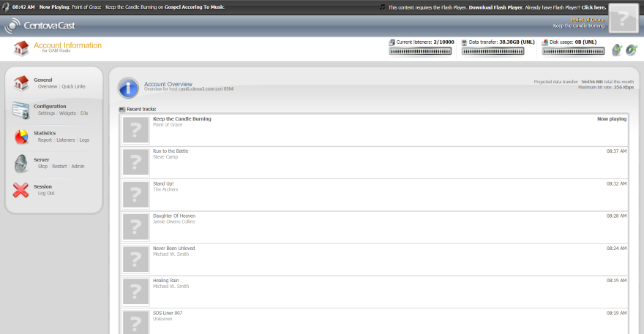Click the Current listeners progress bar
The image size is (644, 334).
tap(420, 51)
